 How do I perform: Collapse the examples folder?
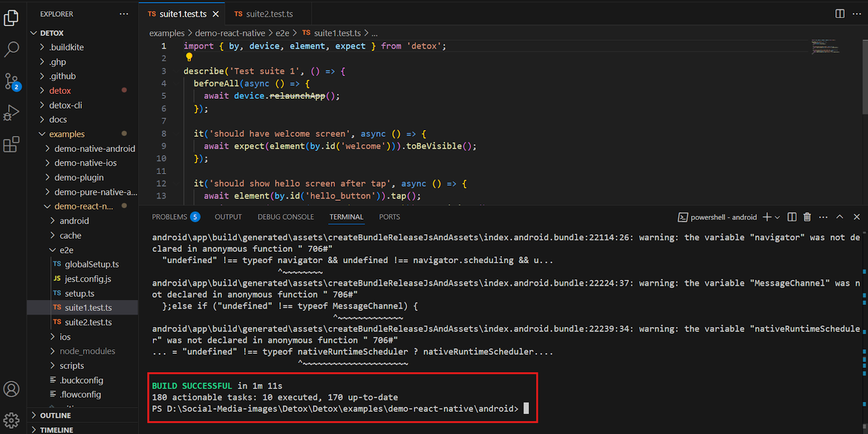tap(82, 134)
